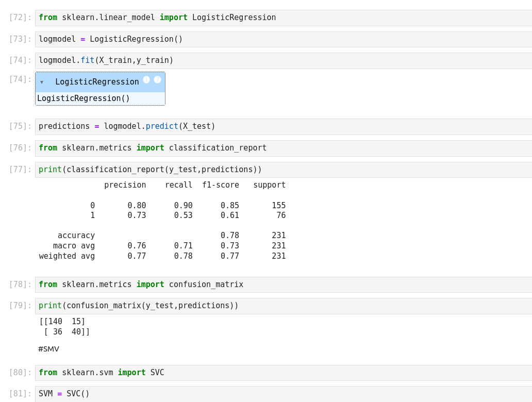Click the classification_report import cell

284,148
